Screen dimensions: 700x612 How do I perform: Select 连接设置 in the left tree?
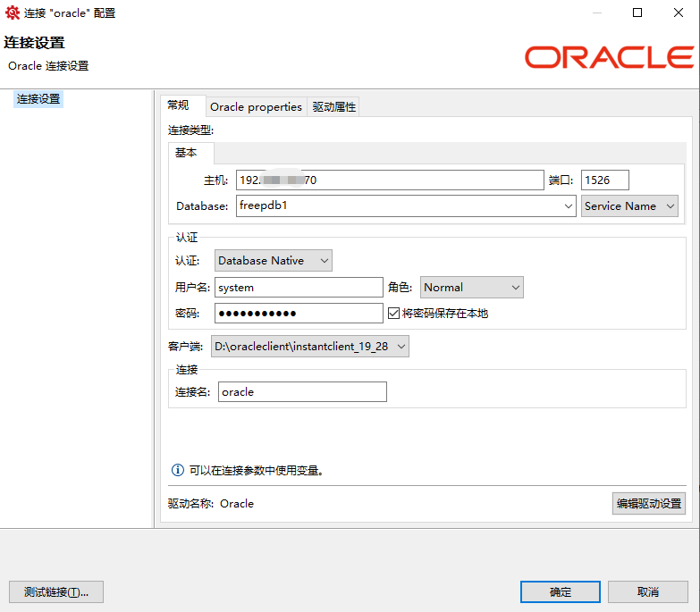click(x=39, y=99)
